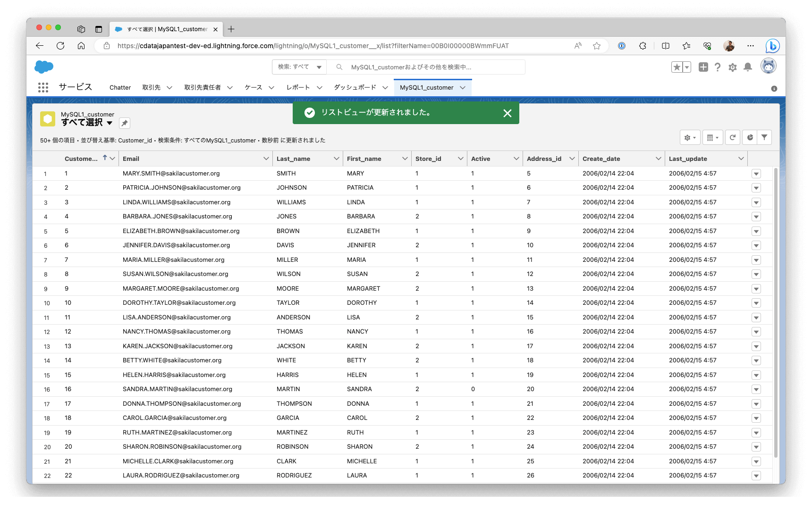This screenshot has width=812, height=519.
Task: Open a new browser tab
Action: (x=231, y=29)
